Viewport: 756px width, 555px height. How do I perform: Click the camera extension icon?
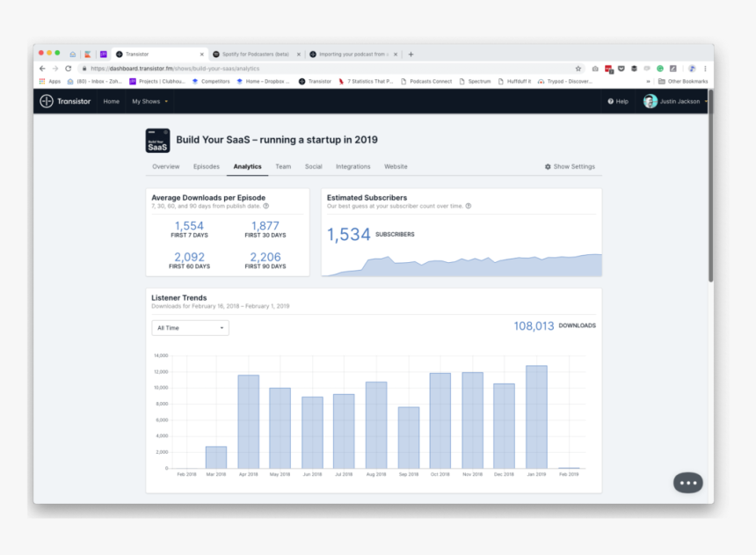click(x=595, y=69)
